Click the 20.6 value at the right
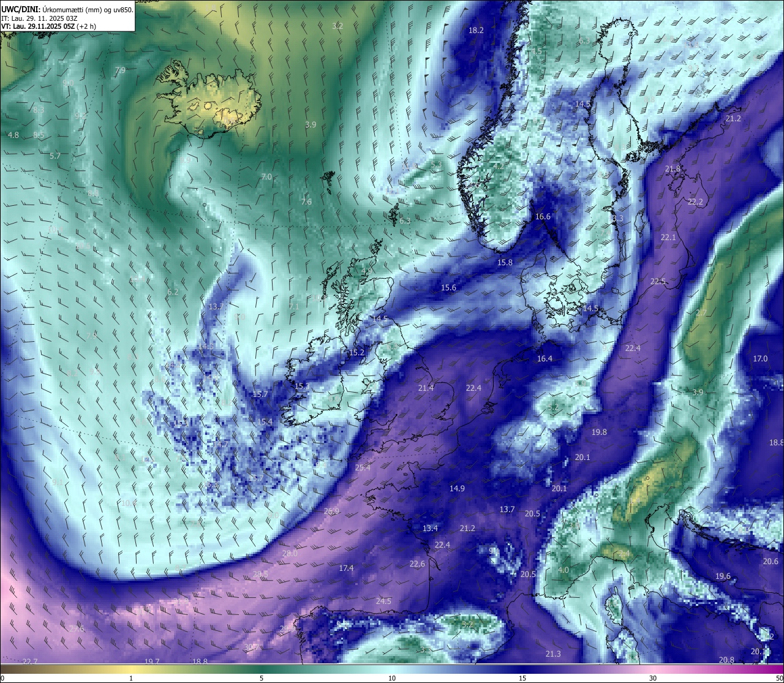The width and height of the screenshot is (784, 683). [x=771, y=561]
